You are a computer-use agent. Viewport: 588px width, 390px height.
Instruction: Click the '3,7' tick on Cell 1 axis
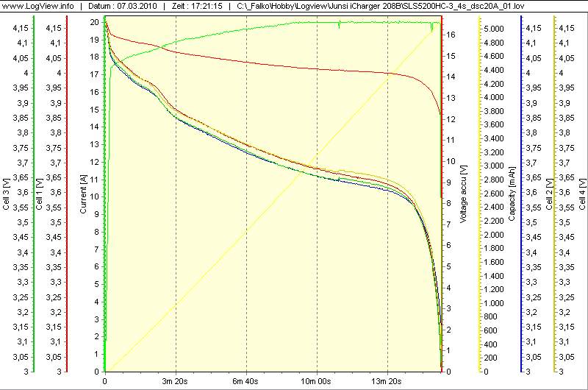[56, 163]
